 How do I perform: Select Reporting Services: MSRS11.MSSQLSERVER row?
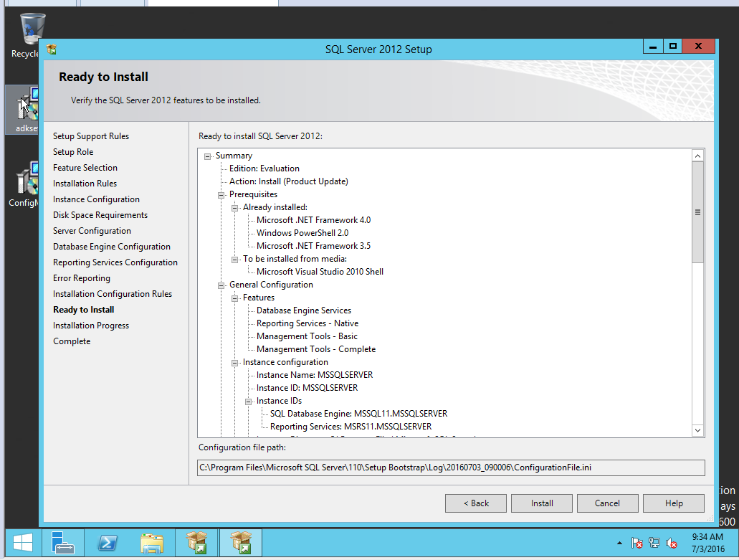[x=351, y=427]
